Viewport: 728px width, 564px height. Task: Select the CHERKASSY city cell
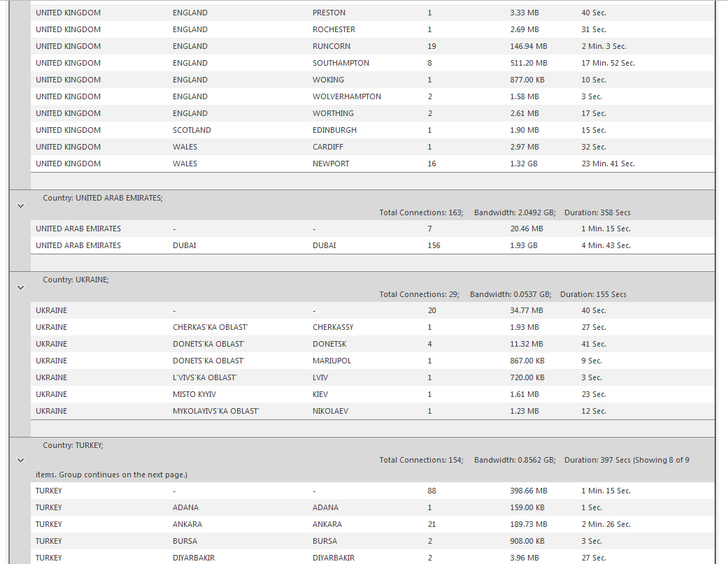[333, 327]
